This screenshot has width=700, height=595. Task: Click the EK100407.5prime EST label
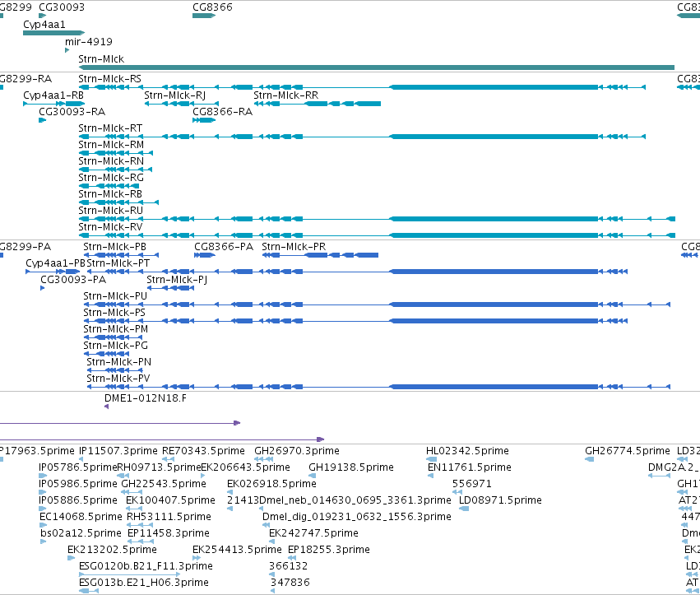point(170,500)
